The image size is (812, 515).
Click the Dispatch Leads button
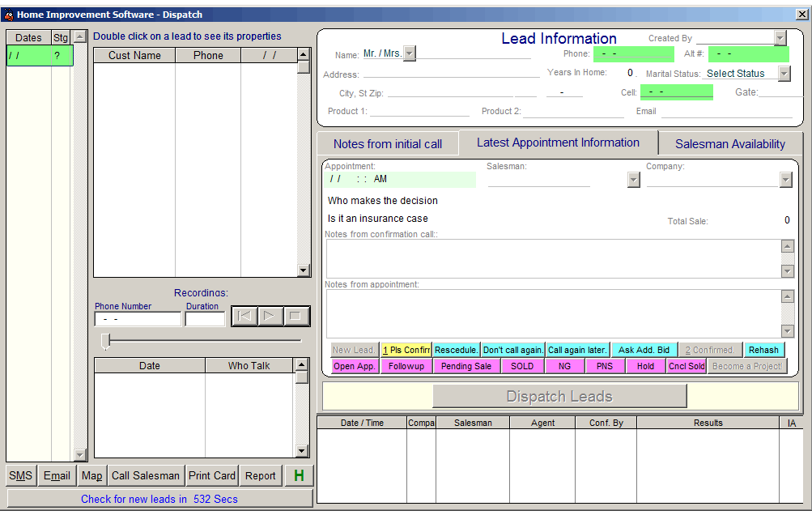[x=559, y=396]
